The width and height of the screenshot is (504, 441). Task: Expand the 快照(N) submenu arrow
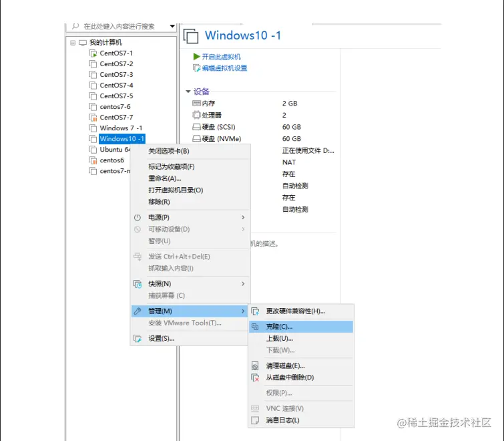(243, 284)
